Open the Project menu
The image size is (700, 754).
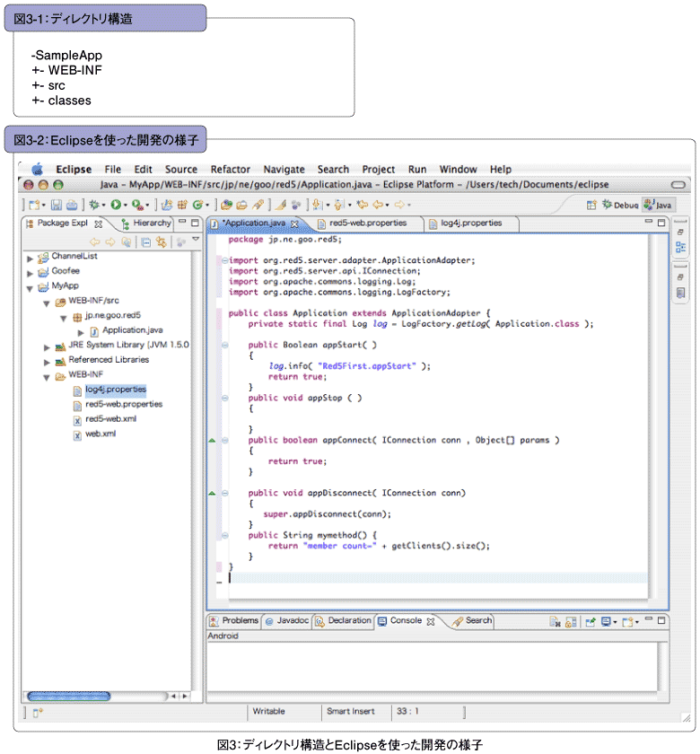point(379,170)
